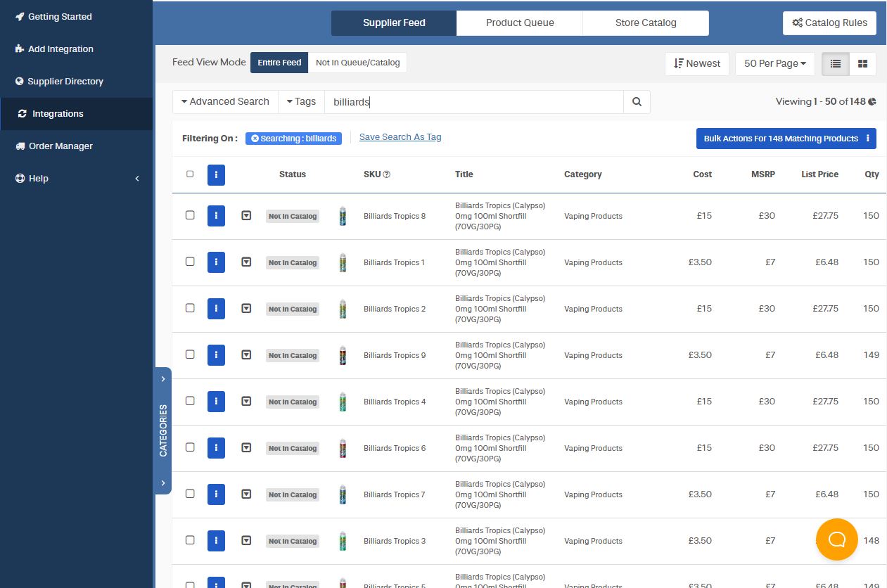Open the Newest sort options
This screenshot has width=887, height=588.
[696, 63]
